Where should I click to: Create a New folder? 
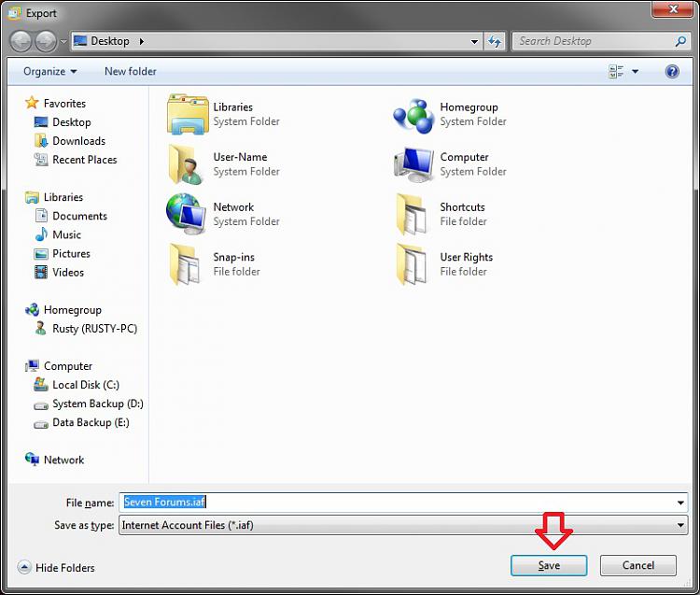(x=131, y=72)
